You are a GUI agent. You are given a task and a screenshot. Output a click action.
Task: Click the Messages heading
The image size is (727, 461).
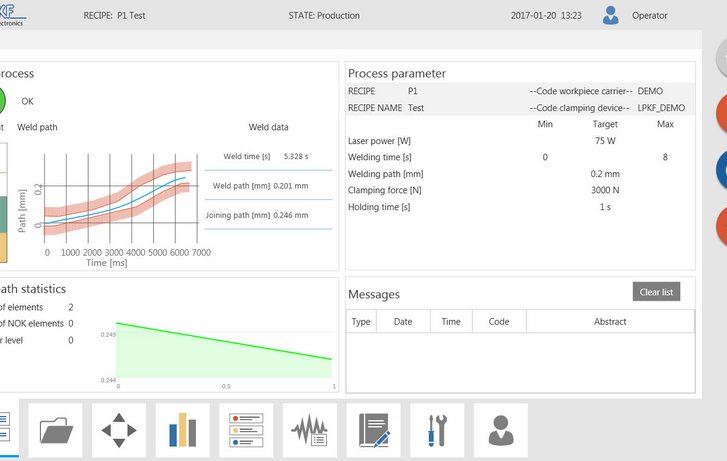[374, 295]
